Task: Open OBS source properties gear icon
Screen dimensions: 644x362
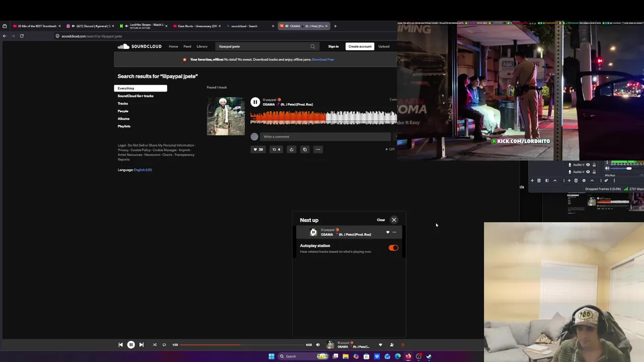Action: tap(584, 180)
